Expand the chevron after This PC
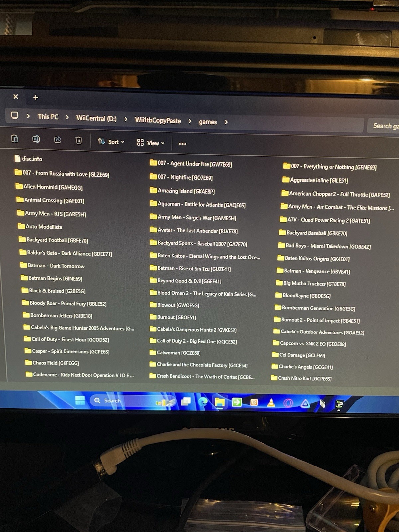399x532 pixels. (x=67, y=117)
